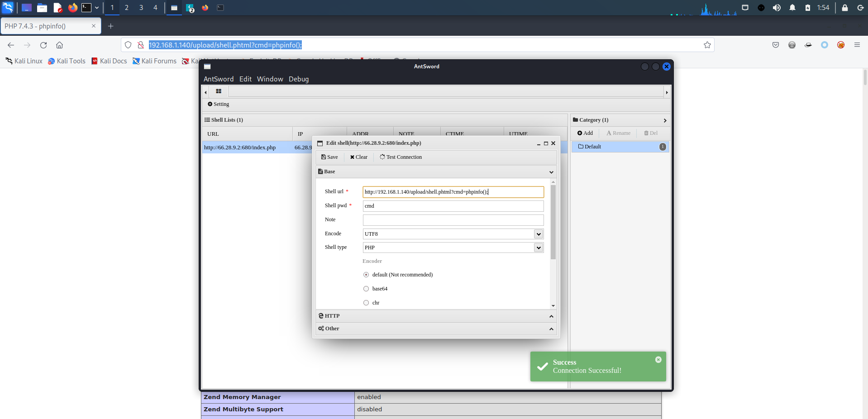The image size is (868, 419).
Task: Click the log out icon in the panel
Action: click(860, 8)
